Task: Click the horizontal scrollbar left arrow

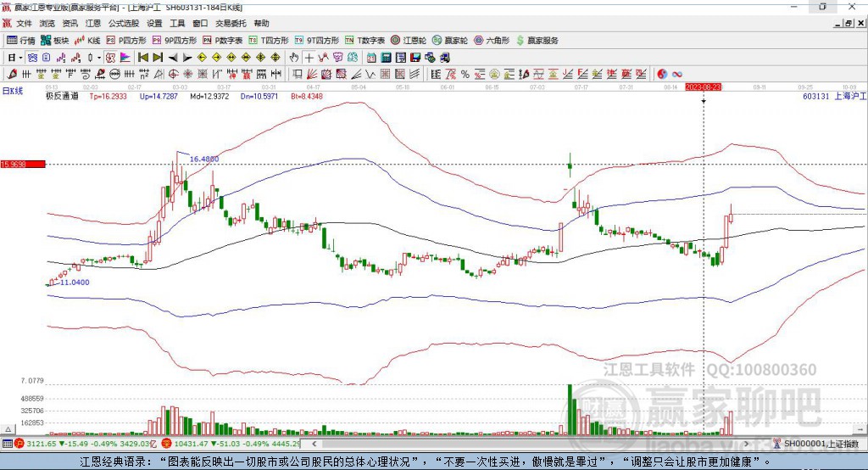Action: (x=314, y=444)
